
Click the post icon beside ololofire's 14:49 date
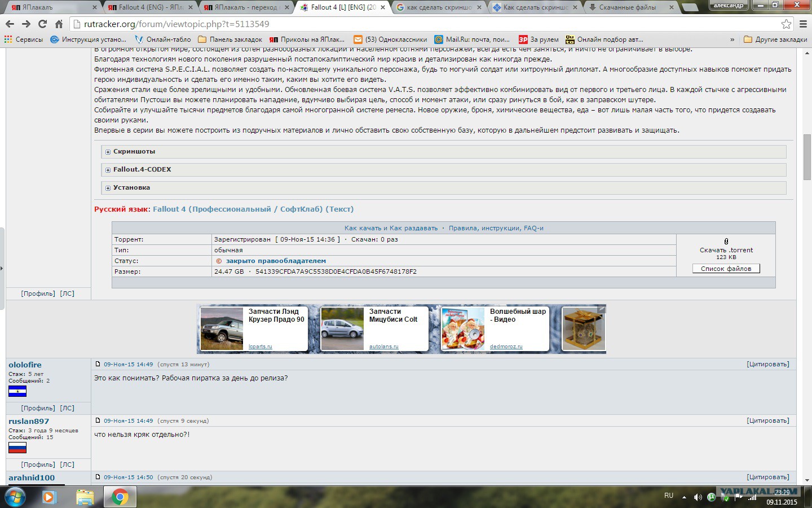(98, 364)
